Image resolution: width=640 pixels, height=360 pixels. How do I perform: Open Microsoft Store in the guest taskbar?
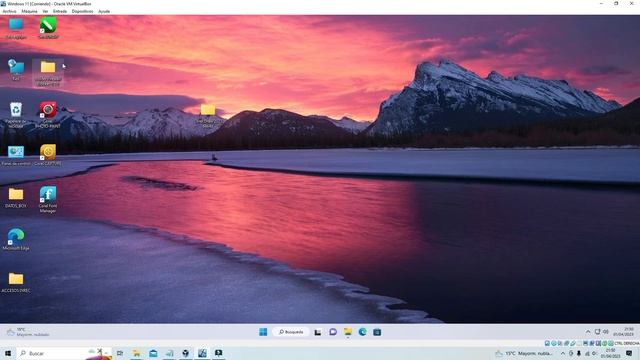377,332
